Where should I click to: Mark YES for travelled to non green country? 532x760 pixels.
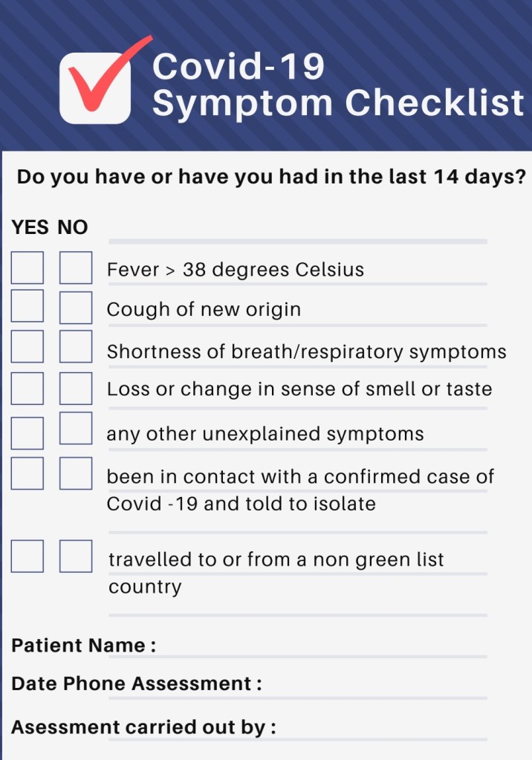pos(27,556)
